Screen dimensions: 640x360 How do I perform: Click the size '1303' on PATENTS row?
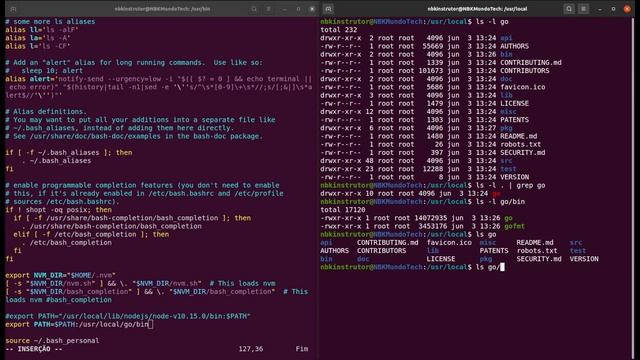[x=435, y=120]
